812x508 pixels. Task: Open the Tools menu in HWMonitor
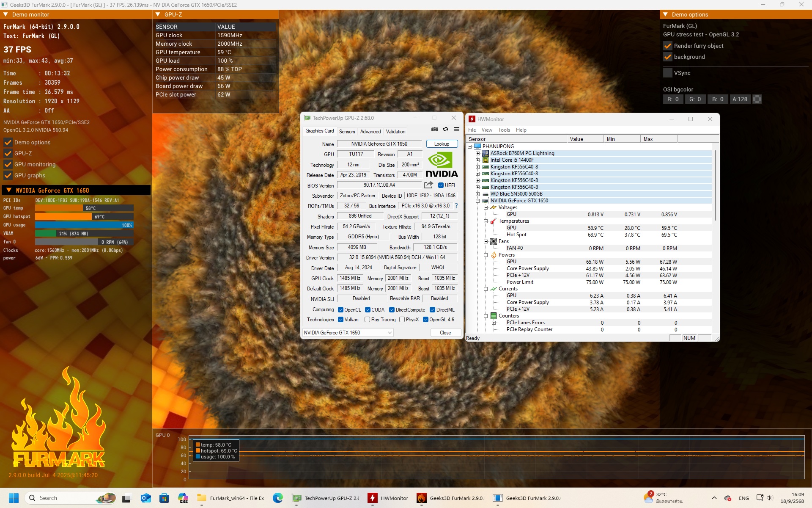point(504,130)
